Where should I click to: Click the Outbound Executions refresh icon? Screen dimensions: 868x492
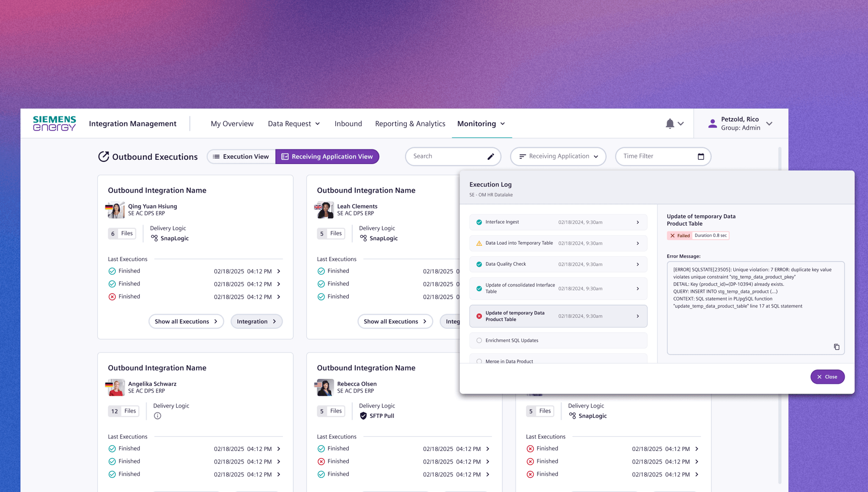pyautogui.click(x=103, y=157)
